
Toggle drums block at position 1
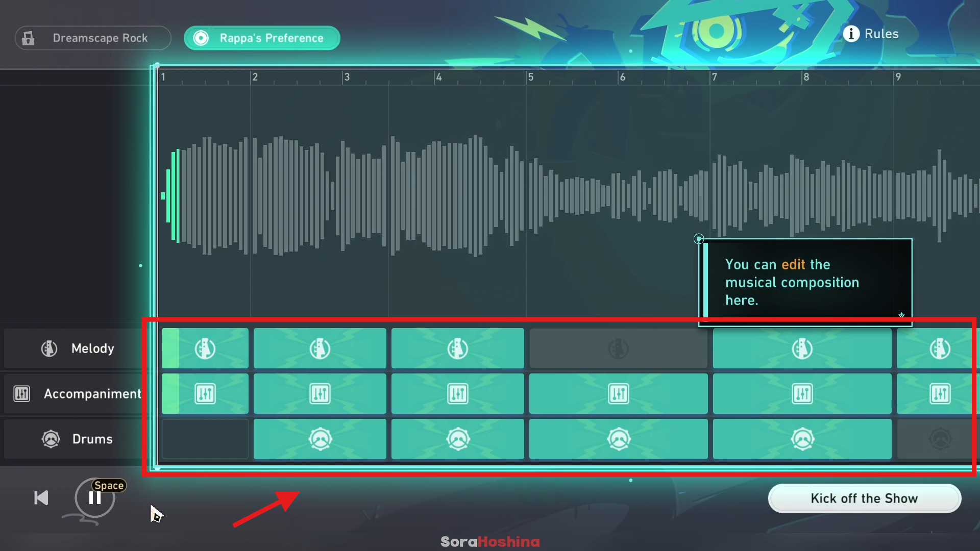[205, 439]
